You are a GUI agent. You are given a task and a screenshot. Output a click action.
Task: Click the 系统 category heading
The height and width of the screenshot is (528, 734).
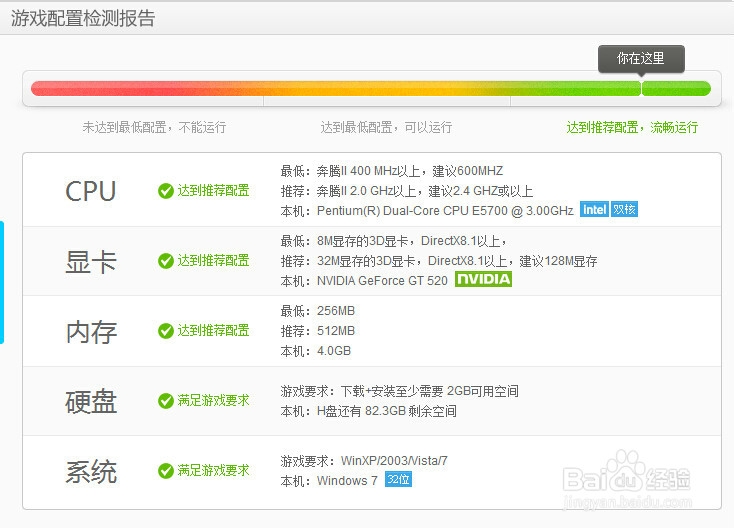click(x=91, y=471)
